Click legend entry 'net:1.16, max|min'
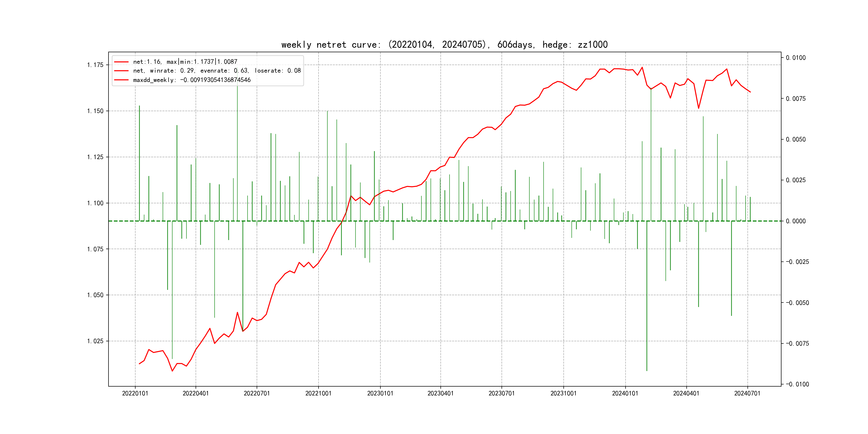 [185, 62]
